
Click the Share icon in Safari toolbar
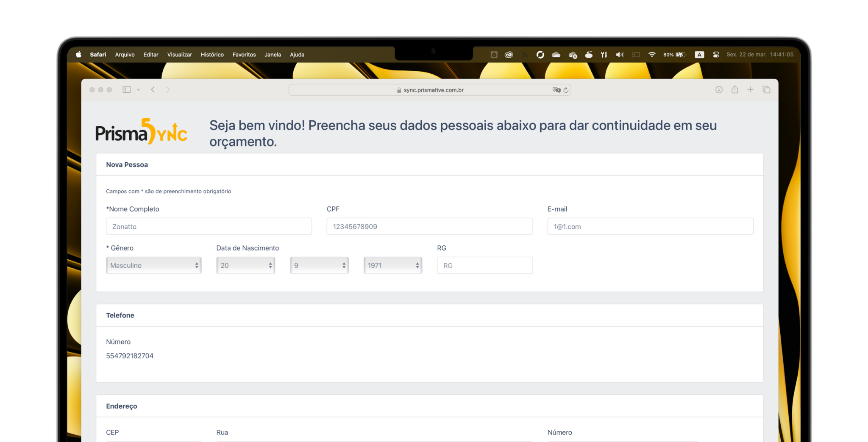coord(734,89)
